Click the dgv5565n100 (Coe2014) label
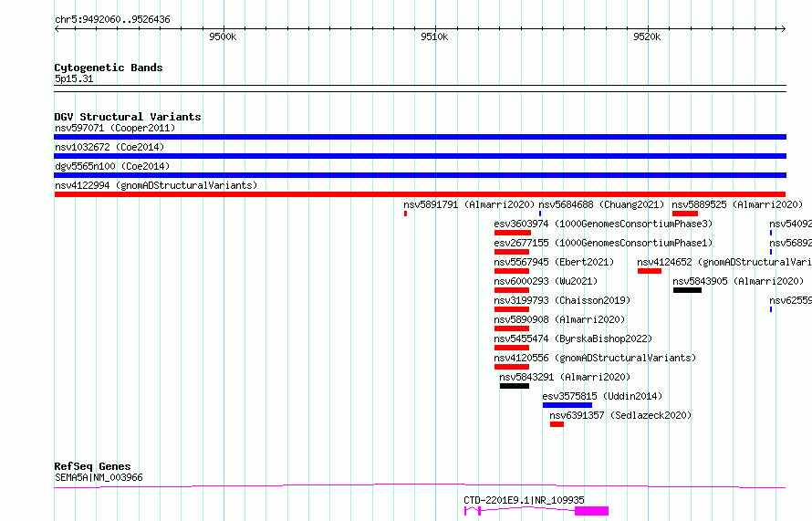Viewport: 812px width, 521px height. pos(112,166)
